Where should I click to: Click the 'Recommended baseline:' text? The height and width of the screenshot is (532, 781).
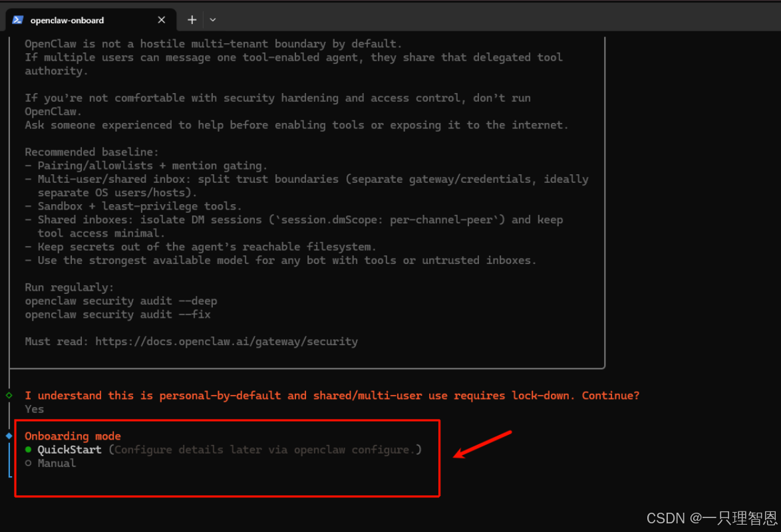92,152
